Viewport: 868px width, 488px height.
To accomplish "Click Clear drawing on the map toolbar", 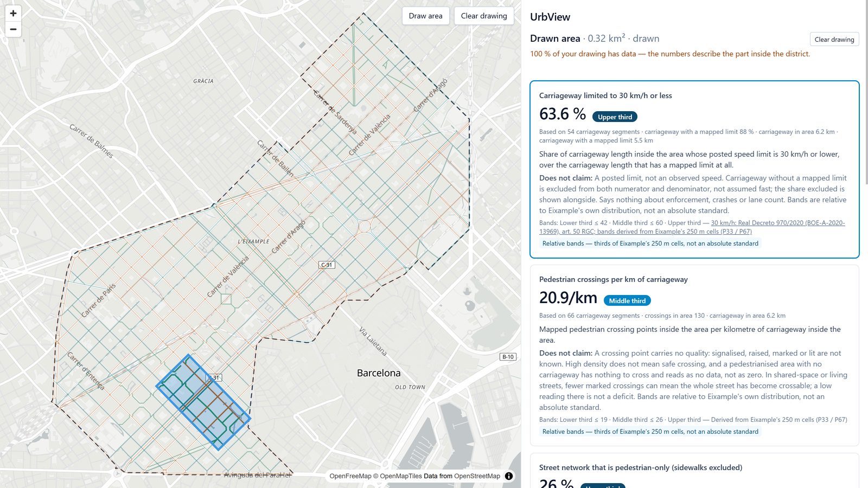I will pyautogui.click(x=484, y=16).
